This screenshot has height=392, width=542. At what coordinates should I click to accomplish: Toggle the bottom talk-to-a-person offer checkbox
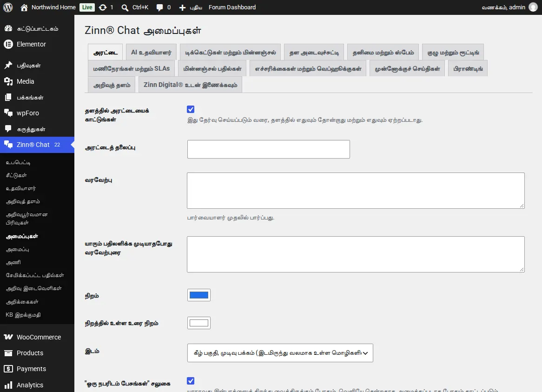click(191, 381)
